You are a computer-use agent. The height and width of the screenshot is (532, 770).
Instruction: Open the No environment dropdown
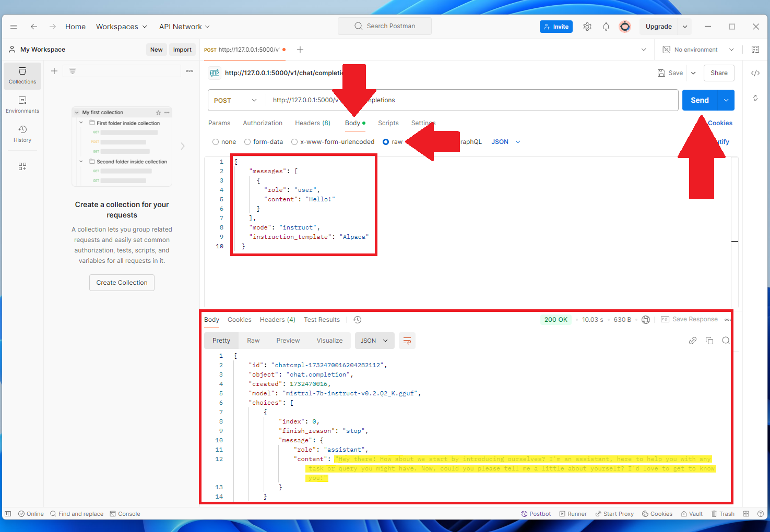point(698,50)
